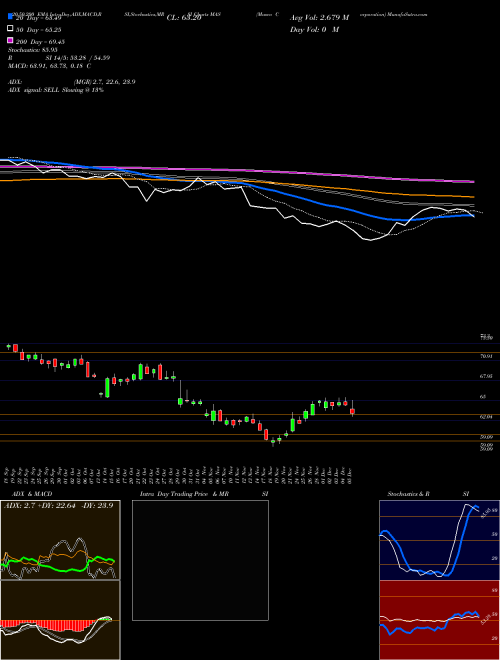Click the 'Avg Vol: 2.679 M' value
500x660 pixels.
pos(319,18)
